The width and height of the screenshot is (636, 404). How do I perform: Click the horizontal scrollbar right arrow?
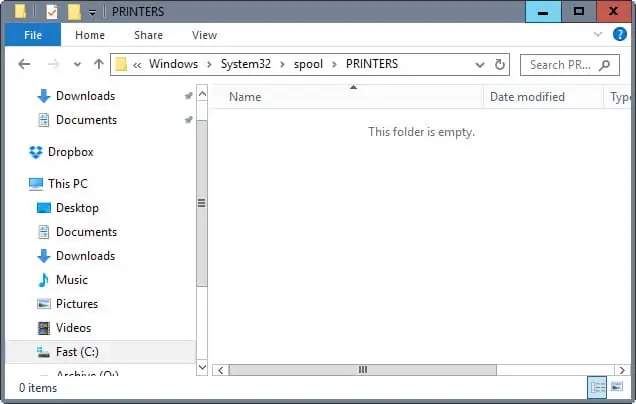pos(622,370)
